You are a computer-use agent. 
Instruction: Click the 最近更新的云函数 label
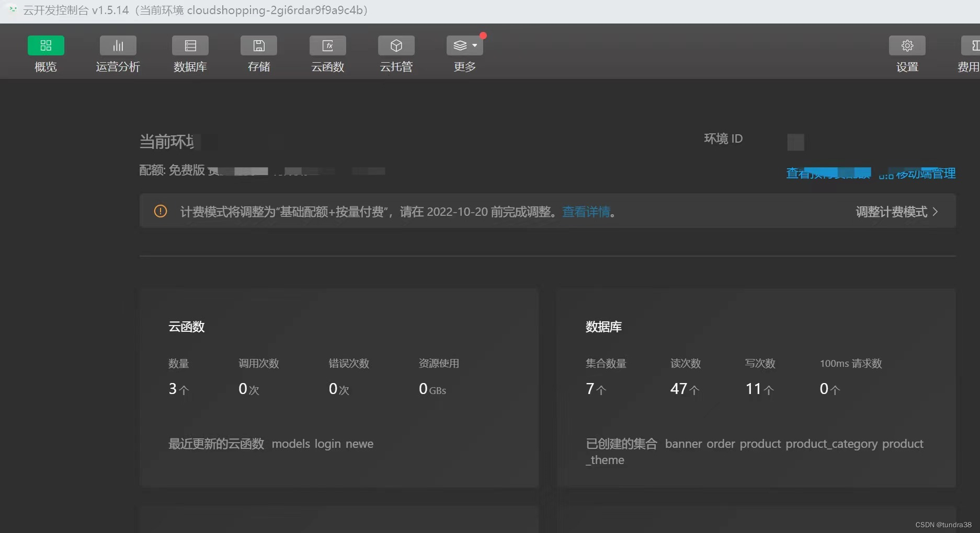click(216, 444)
